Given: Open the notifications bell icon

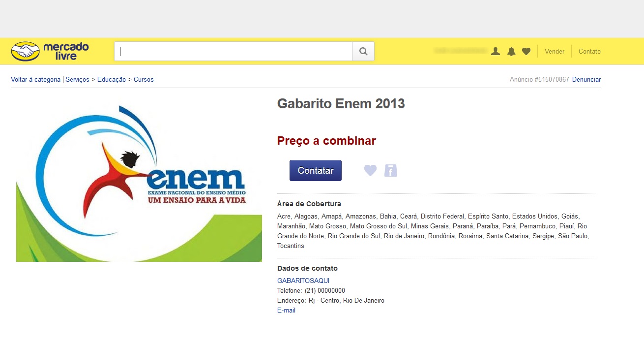Looking at the screenshot, I should pyautogui.click(x=511, y=51).
